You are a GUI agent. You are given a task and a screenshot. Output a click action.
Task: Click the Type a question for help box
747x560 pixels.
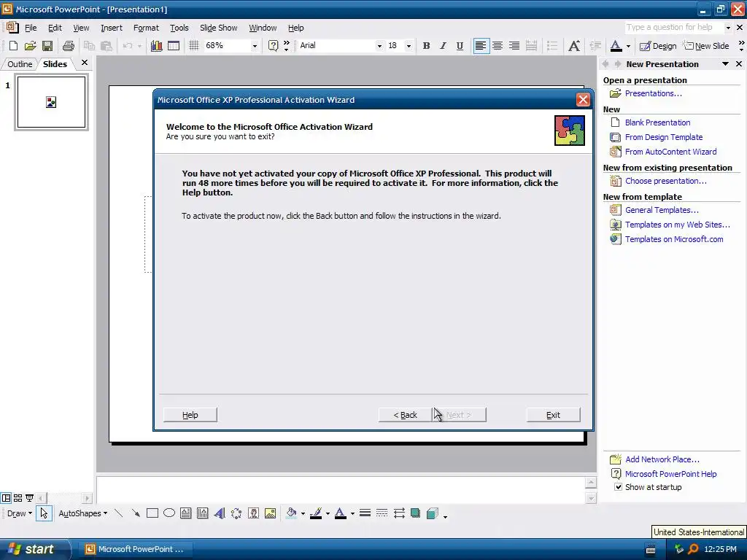pyautogui.click(x=674, y=28)
